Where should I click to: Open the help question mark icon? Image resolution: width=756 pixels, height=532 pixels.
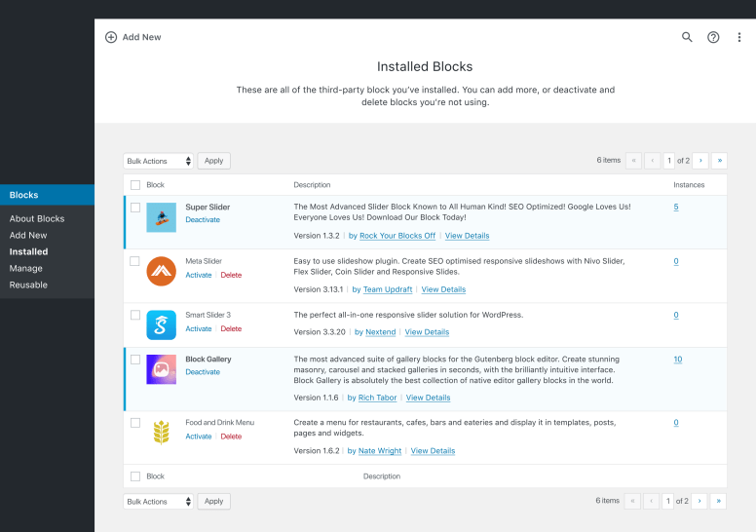pos(713,37)
